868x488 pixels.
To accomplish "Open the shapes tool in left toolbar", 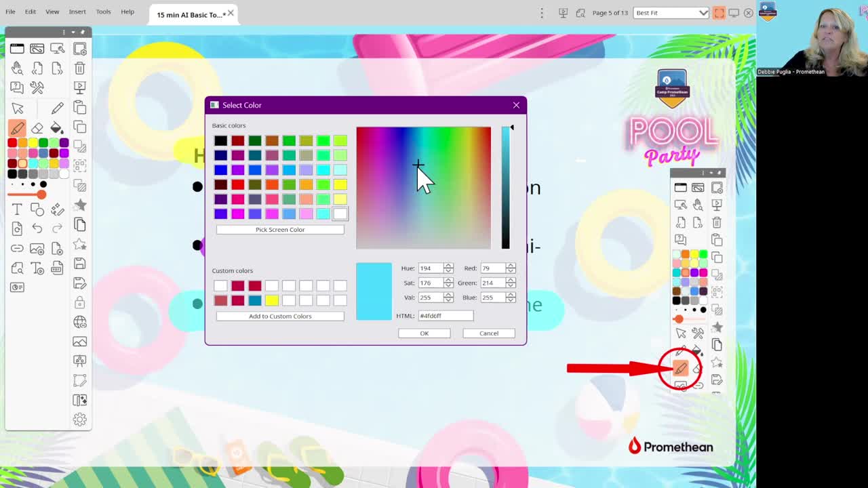I will click(37, 209).
